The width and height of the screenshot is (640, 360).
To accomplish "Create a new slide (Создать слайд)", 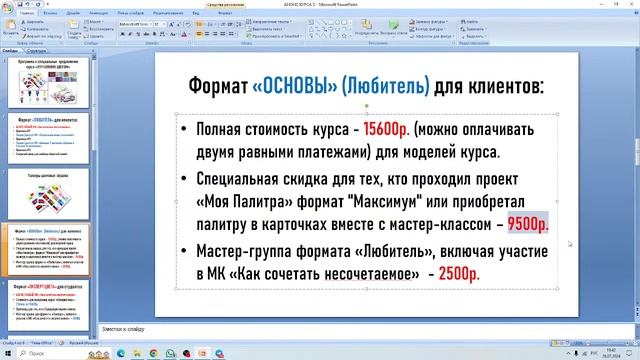I will pos(73,29).
